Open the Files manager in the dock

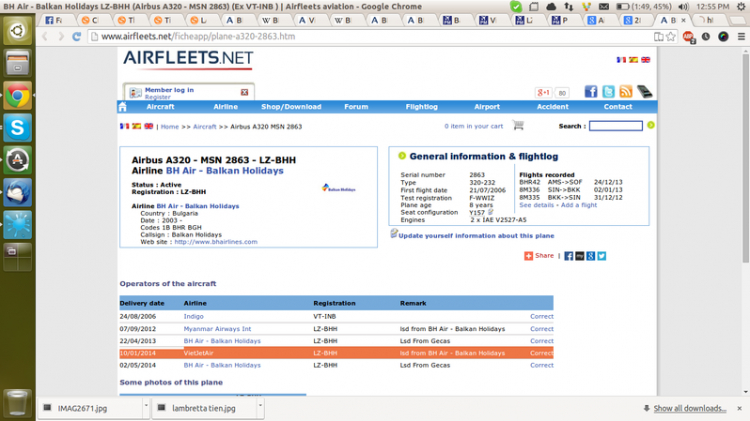coord(17,63)
